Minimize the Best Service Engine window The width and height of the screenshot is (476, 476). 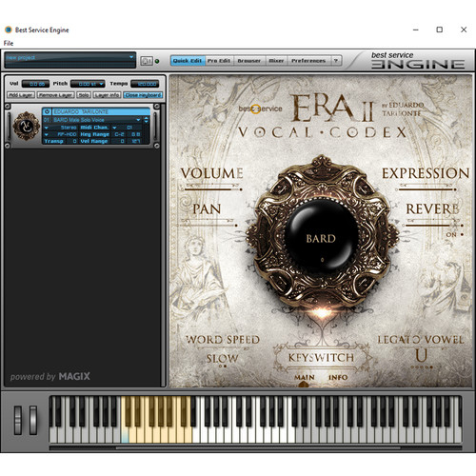tap(416, 30)
